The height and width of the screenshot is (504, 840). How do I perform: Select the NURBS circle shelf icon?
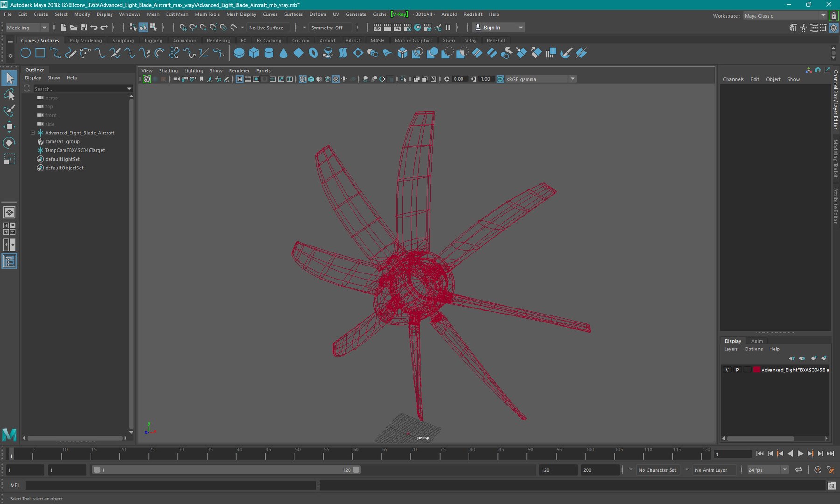(x=26, y=53)
